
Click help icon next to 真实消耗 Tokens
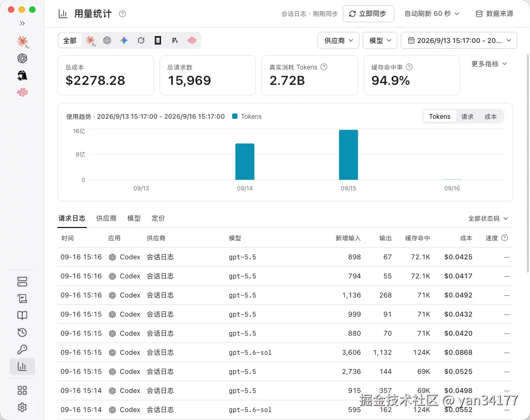324,67
